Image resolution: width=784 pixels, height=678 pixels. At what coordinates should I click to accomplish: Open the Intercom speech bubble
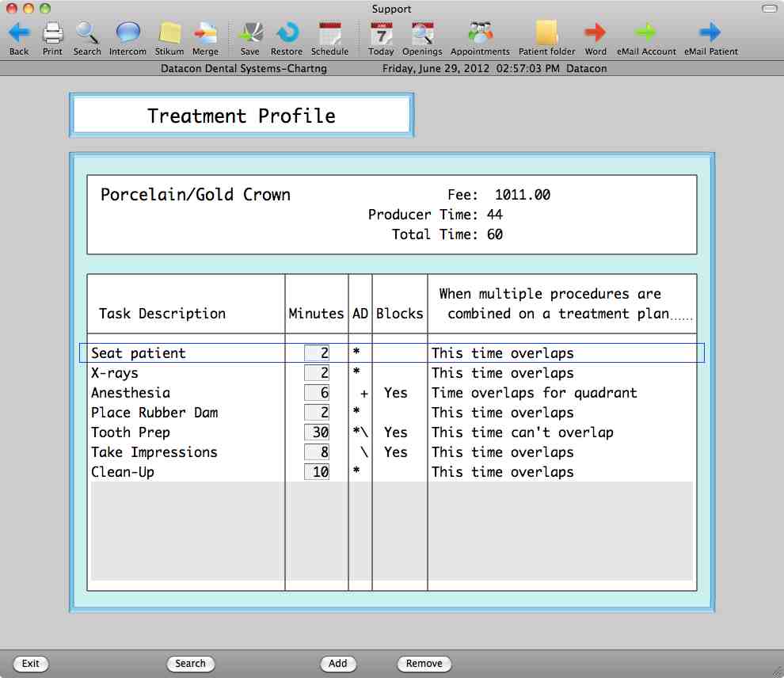[128, 32]
